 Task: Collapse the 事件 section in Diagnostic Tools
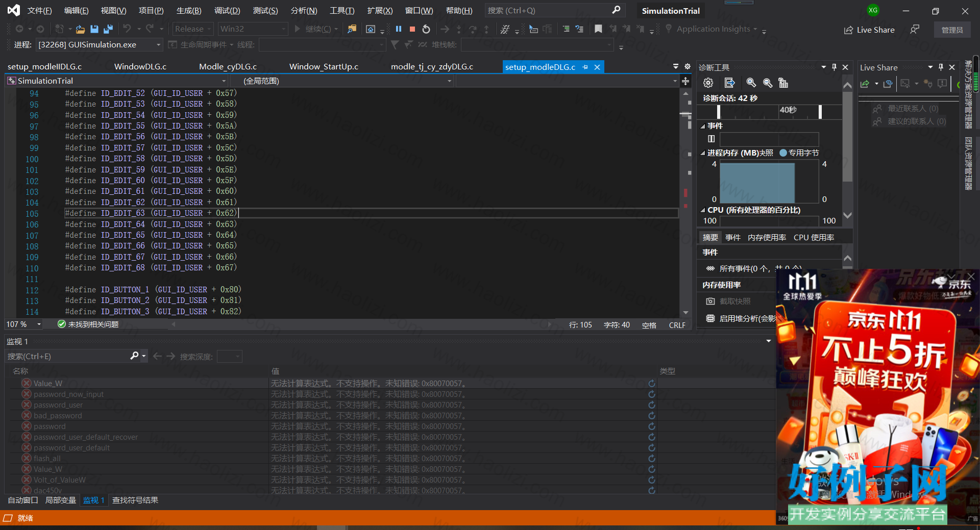point(703,126)
